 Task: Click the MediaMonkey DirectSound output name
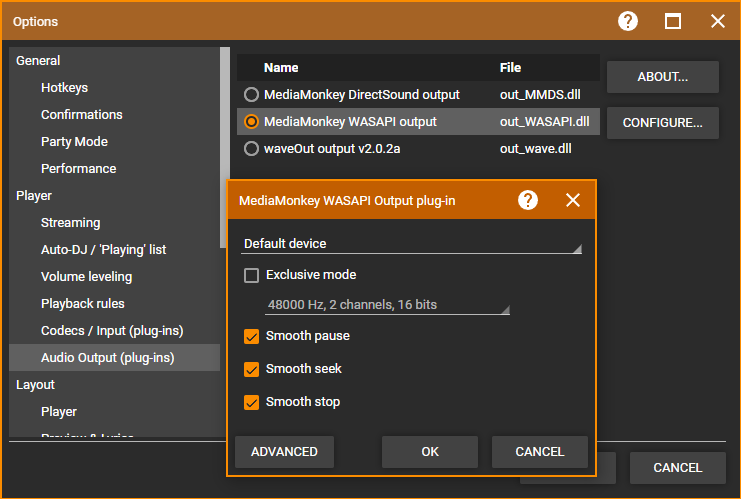tap(362, 95)
